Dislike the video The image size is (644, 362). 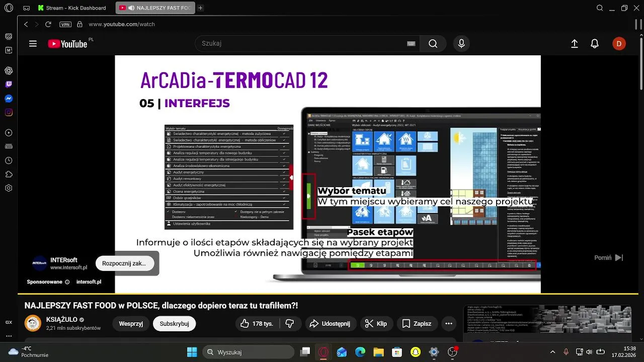click(x=289, y=323)
